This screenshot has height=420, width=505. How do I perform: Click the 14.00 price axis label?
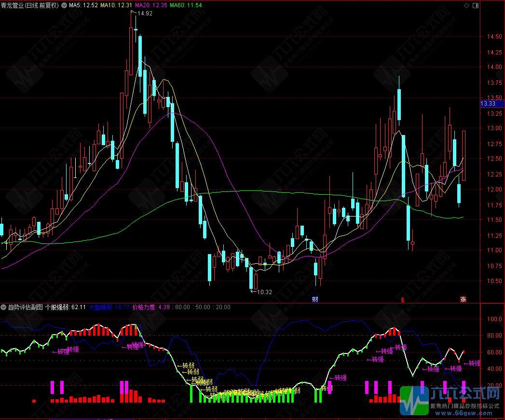[494, 67]
